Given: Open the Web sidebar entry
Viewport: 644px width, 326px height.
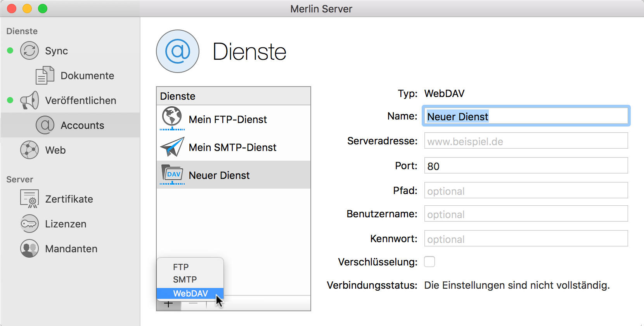Looking at the screenshot, I should click(71, 150).
